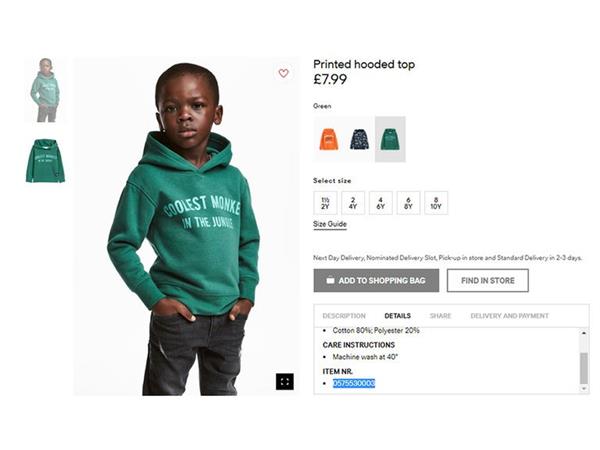The height and width of the screenshot is (450, 600).
Task: Open fullscreen image zoom icon
Action: pos(285,382)
